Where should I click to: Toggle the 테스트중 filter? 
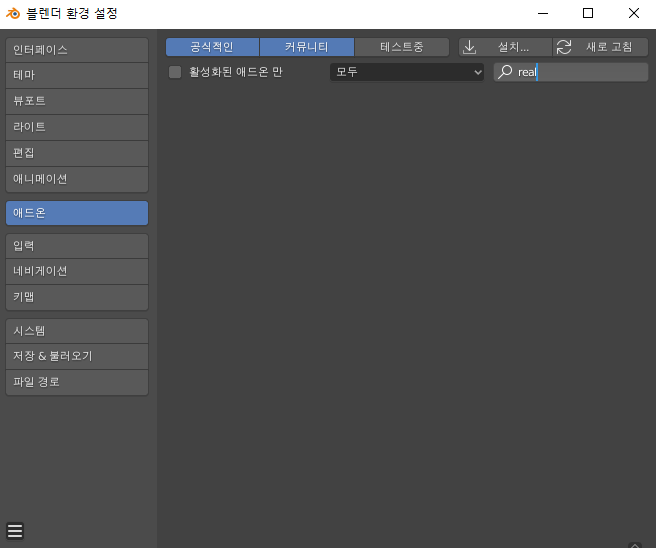[402, 47]
